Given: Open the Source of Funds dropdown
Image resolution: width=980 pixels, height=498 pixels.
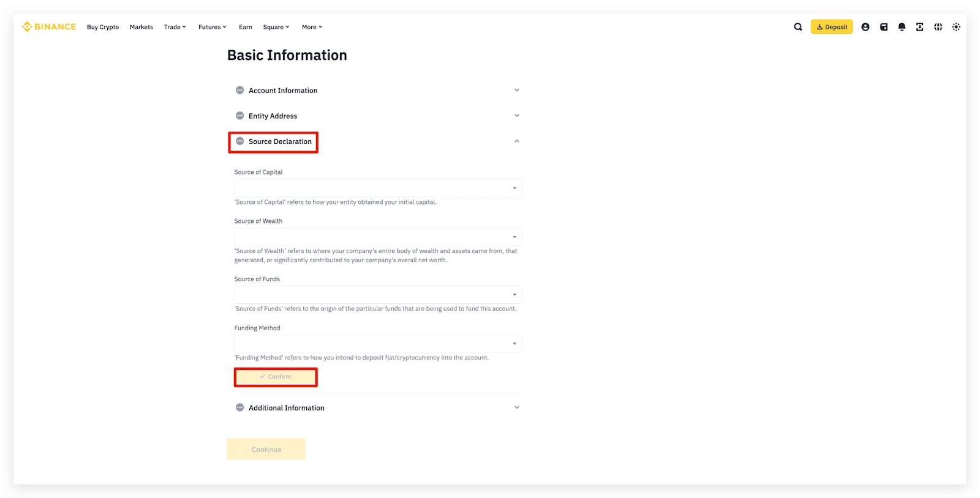Looking at the screenshot, I should tap(378, 295).
